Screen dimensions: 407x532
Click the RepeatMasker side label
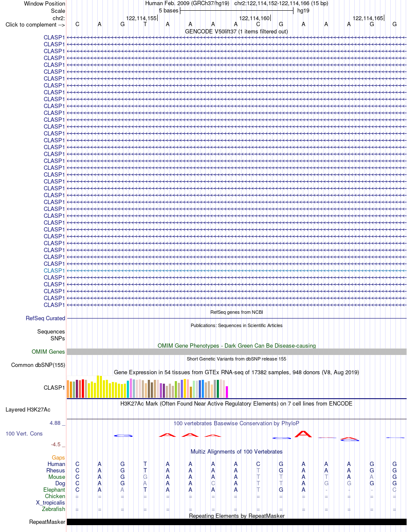pos(47,522)
